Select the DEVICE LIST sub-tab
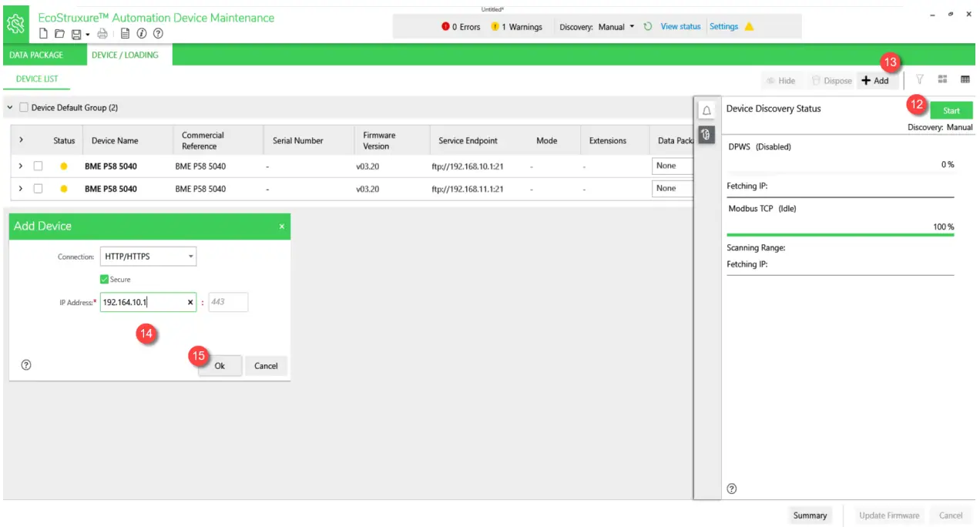The height and width of the screenshot is (527, 980). point(37,79)
